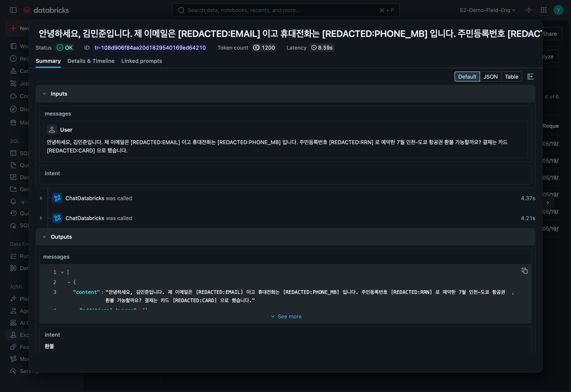
Task: Click the search data and notebooks field
Action: click(286, 10)
